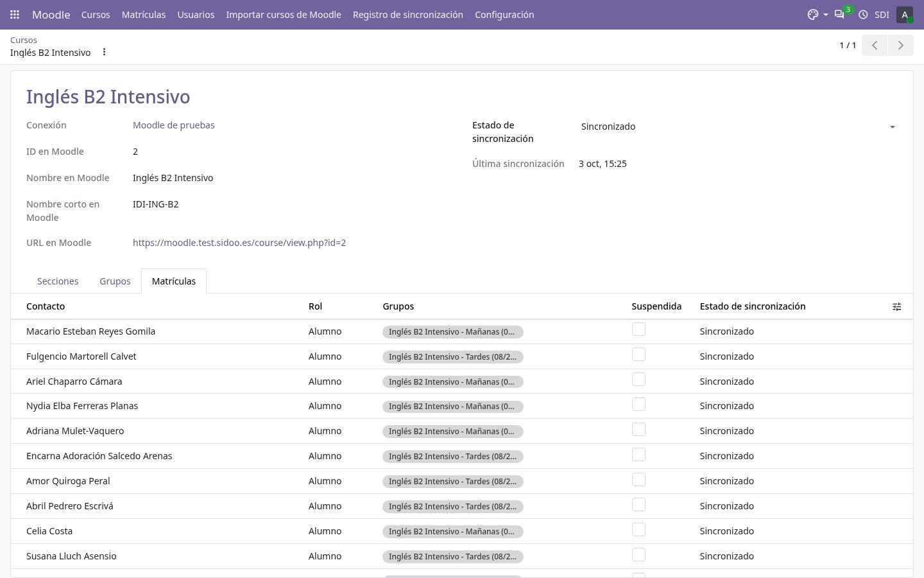Image resolution: width=924 pixels, height=578 pixels.
Task: Open the Usuarios menu
Action: 196,14
